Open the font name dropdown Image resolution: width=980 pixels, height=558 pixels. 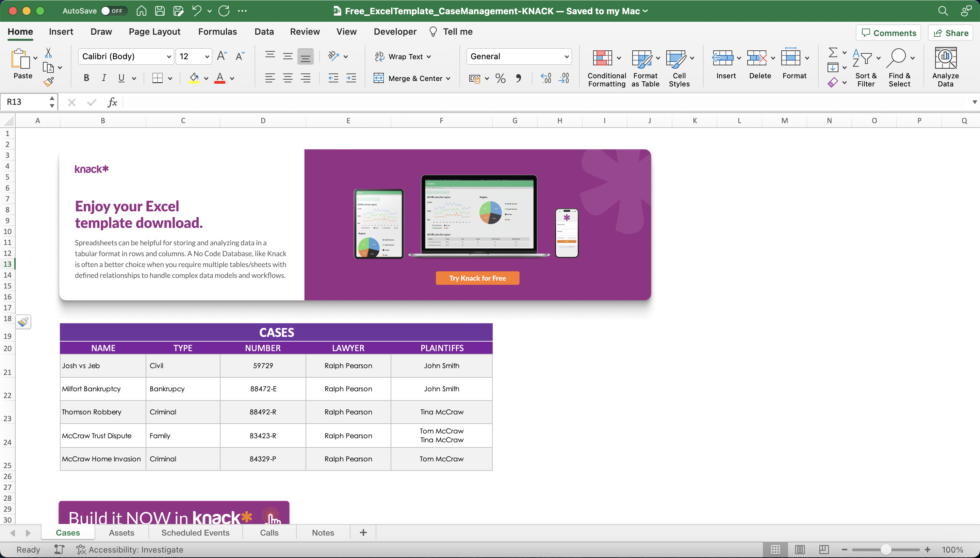coord(169,56)
